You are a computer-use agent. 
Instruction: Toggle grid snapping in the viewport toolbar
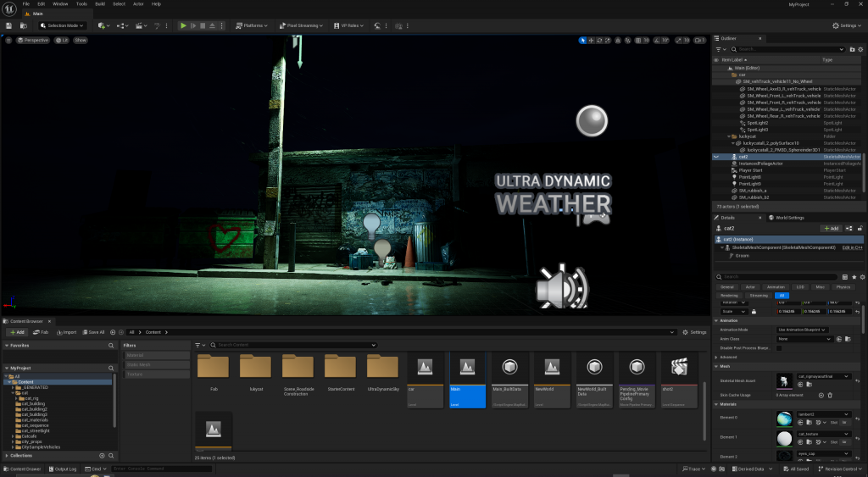637,41
